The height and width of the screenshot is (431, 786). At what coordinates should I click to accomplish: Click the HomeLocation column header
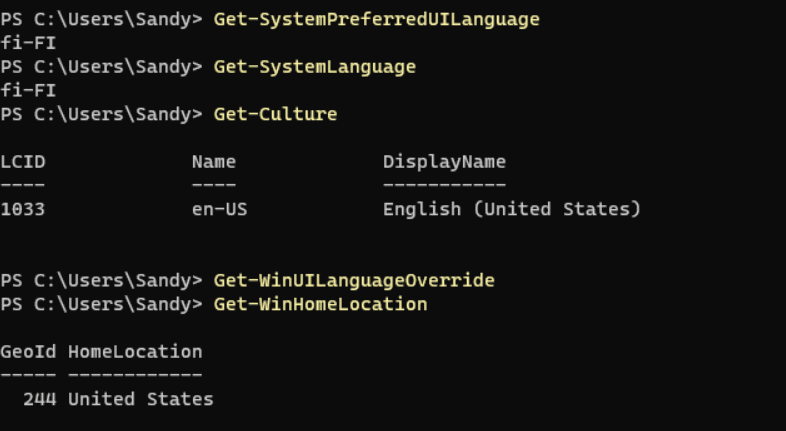(x=135, y=352)
